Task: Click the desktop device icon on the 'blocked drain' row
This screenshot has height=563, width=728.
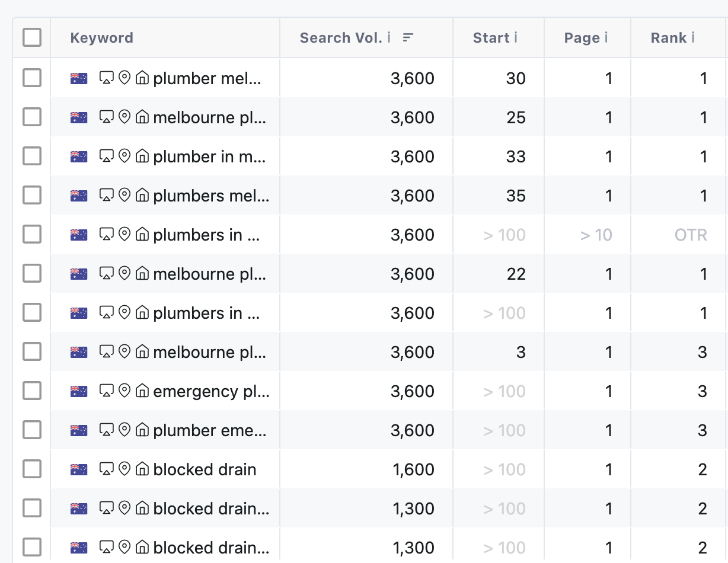Action: pos(107,469)
